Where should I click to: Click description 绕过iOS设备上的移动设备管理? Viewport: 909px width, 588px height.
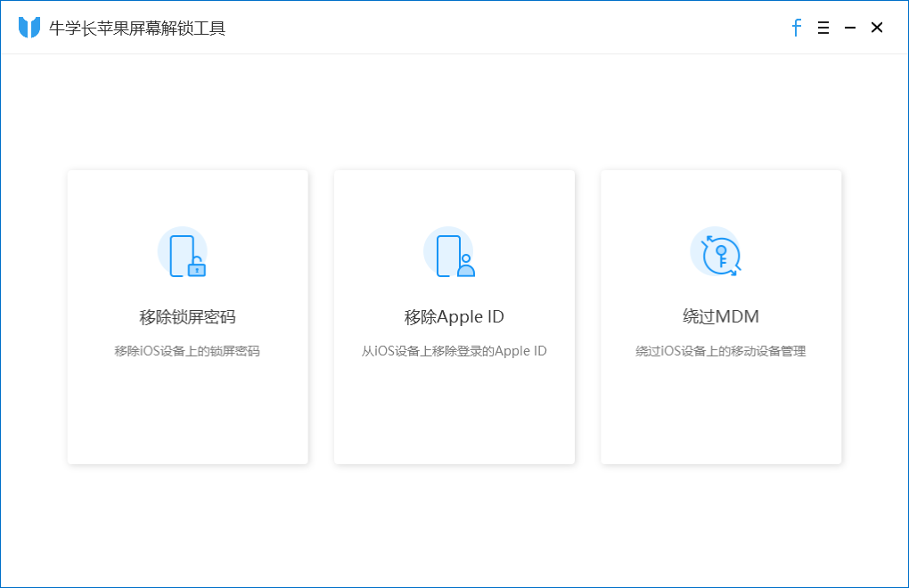point(720,351)
